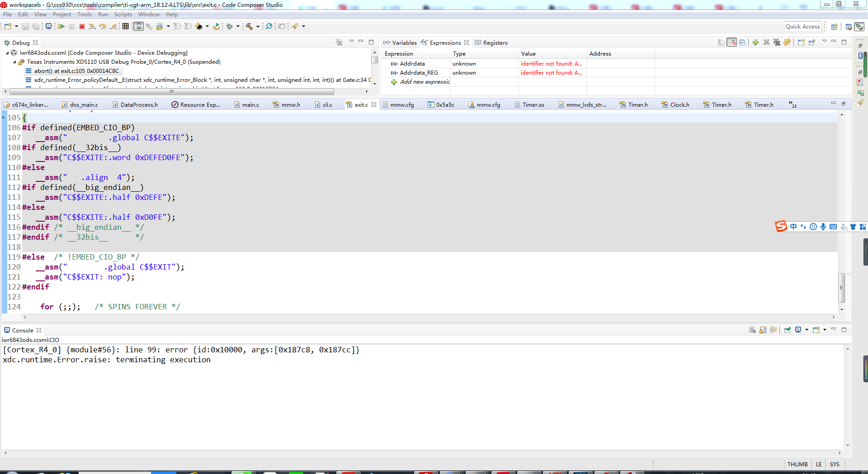Screen dimensions: 868x474
Task: Click Collapse All icon in Expressions panel
Action: (742, 43)
